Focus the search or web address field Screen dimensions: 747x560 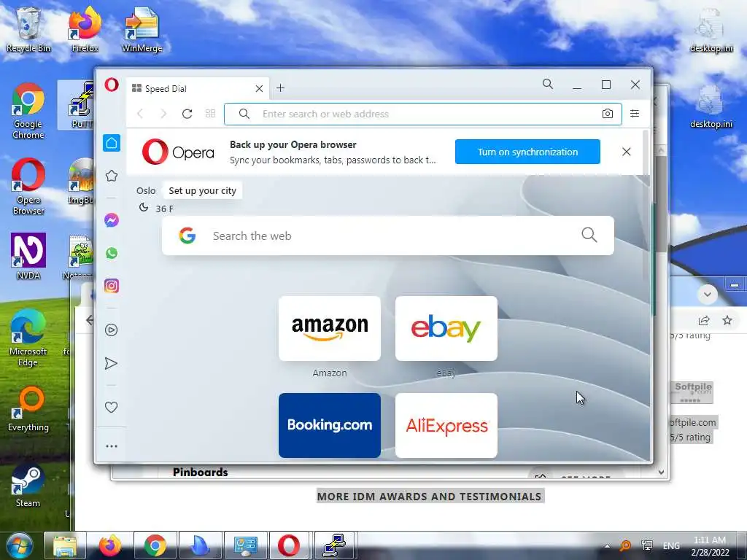pos(422,114)
